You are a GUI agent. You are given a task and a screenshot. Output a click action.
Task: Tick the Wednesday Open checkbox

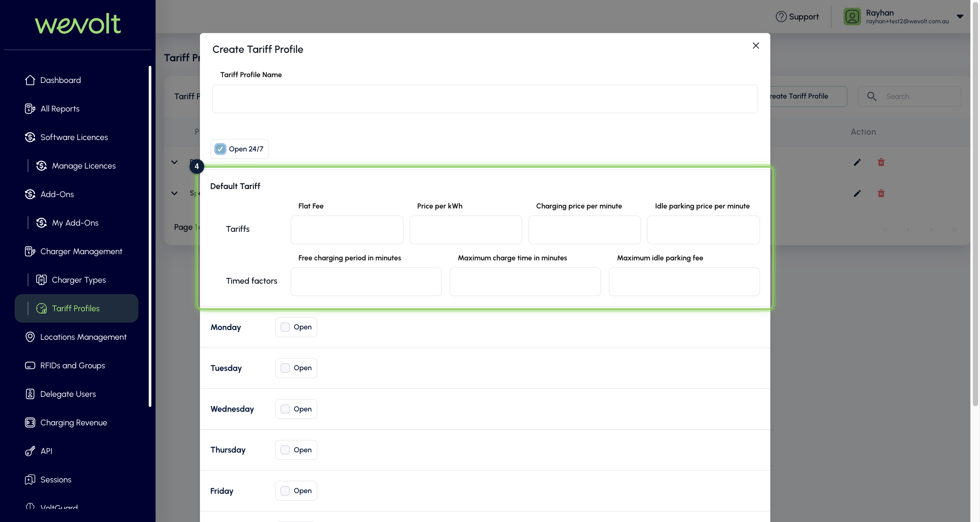point(285,409)
